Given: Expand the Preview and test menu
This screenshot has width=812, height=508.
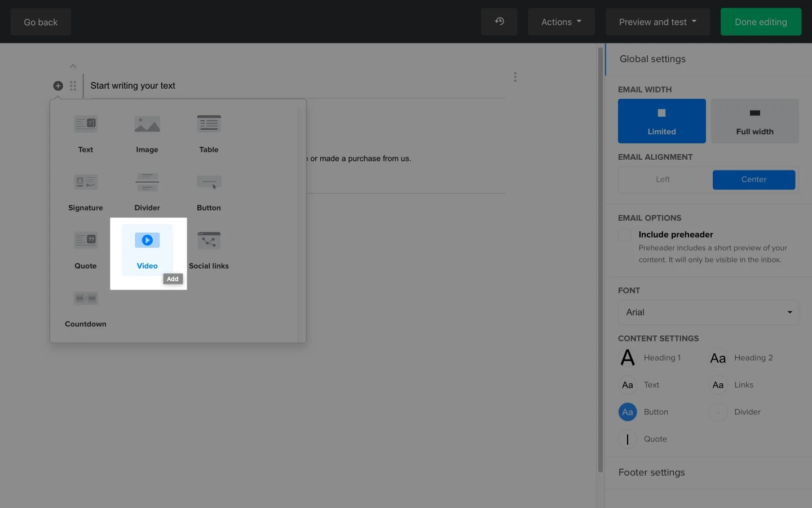Looking at the screenshot, I should point(657,21).
